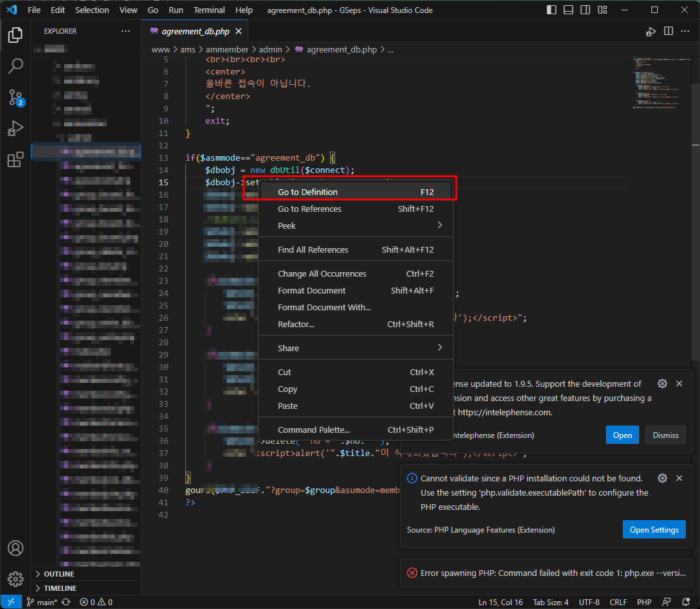
Task: Toggle the bottom panel layout icon
Action: pos(568,10)
